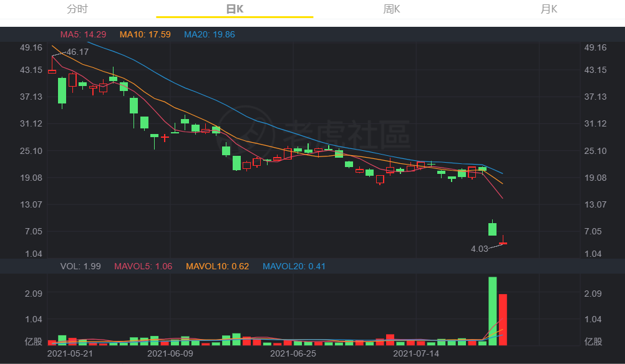Click the 46.17 high price annotation

(77, 52)
